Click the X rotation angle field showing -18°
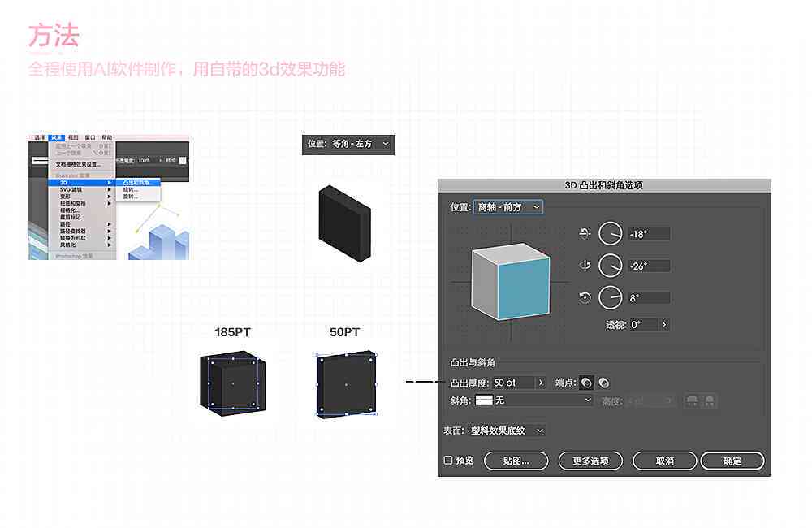The height and width of the screenshot is (528, 812). pos(649,234)
